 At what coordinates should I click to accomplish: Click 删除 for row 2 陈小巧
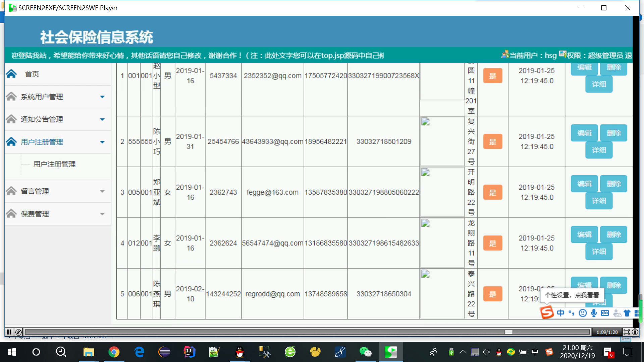click(613, 133)
